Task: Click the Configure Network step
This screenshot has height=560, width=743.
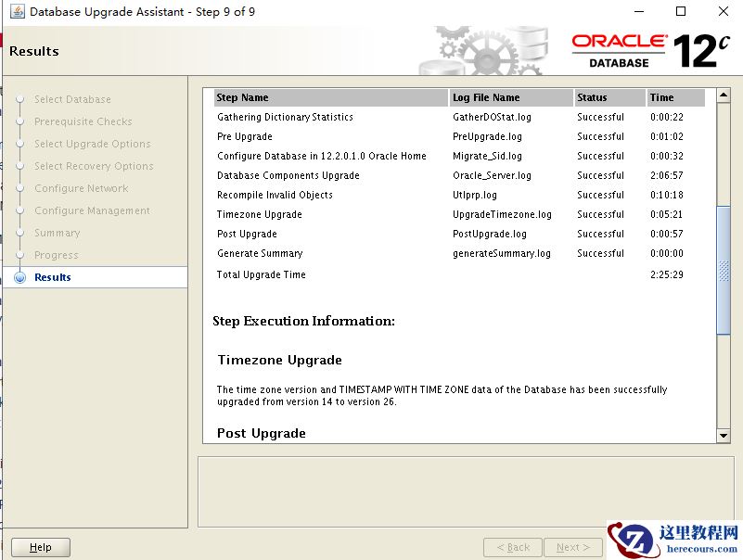Action: coord(81,188)
